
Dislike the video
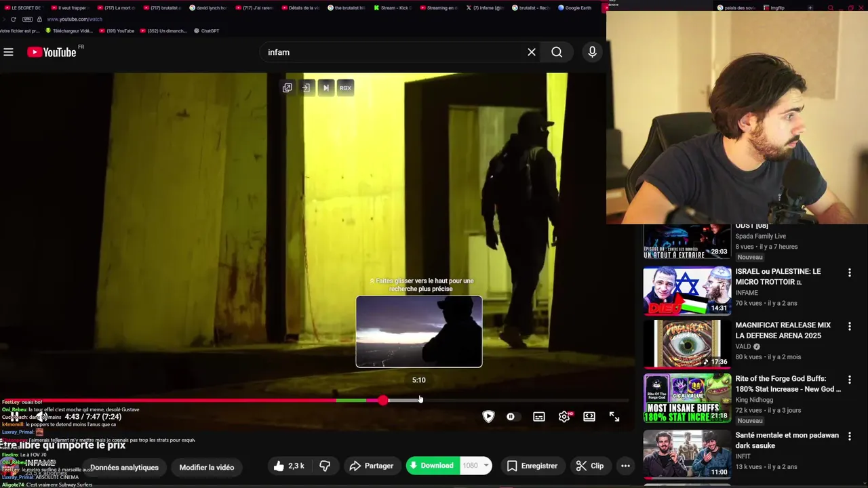pos(325,466)
